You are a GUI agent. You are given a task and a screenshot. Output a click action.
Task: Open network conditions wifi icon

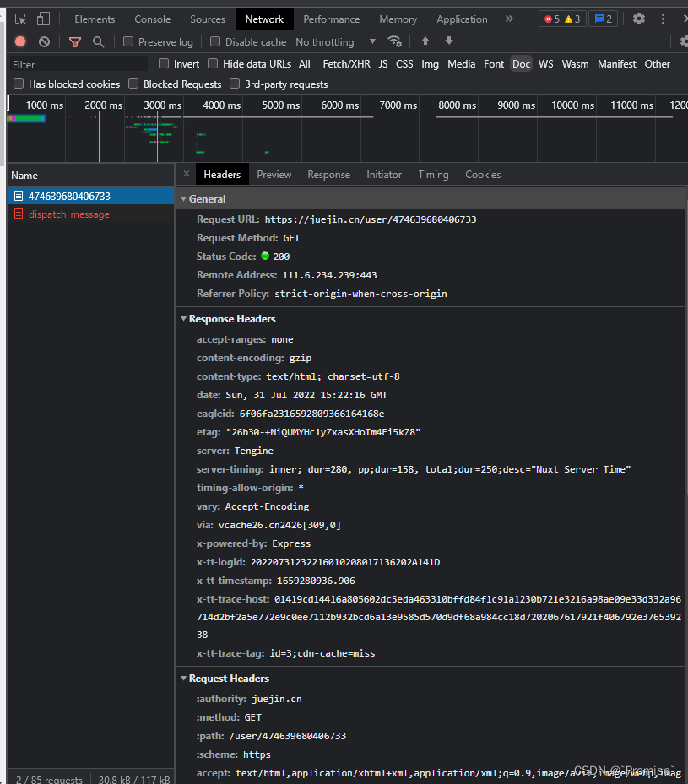395,41
